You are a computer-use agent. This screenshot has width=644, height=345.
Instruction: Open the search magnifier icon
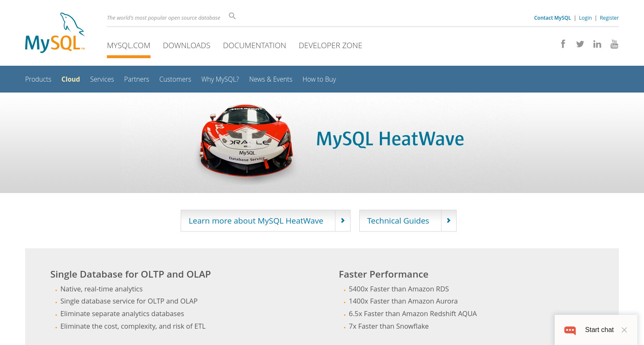(232, 16)
